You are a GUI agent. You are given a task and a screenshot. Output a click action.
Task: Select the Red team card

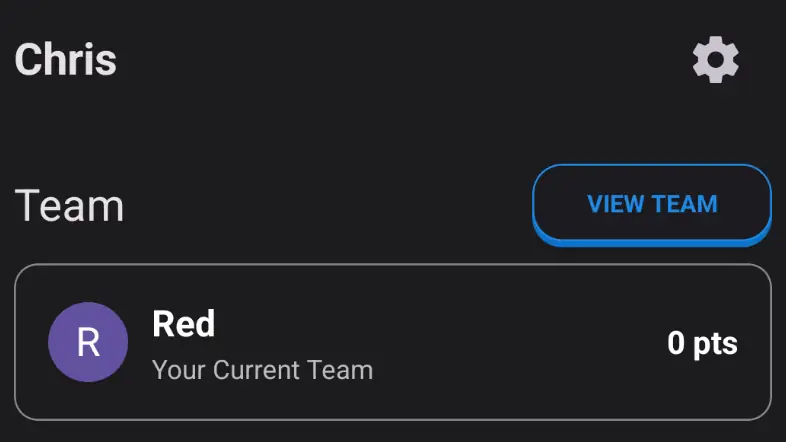point(393,342)
